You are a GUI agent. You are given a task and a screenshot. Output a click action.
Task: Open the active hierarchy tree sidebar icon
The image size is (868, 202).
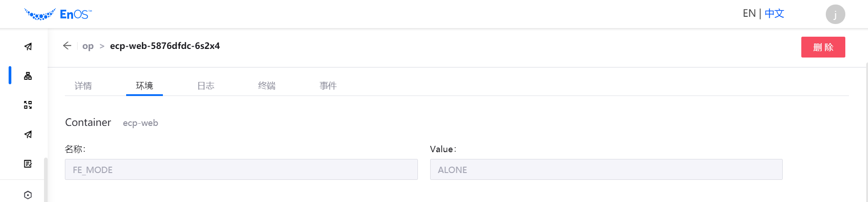click(28, 76)
